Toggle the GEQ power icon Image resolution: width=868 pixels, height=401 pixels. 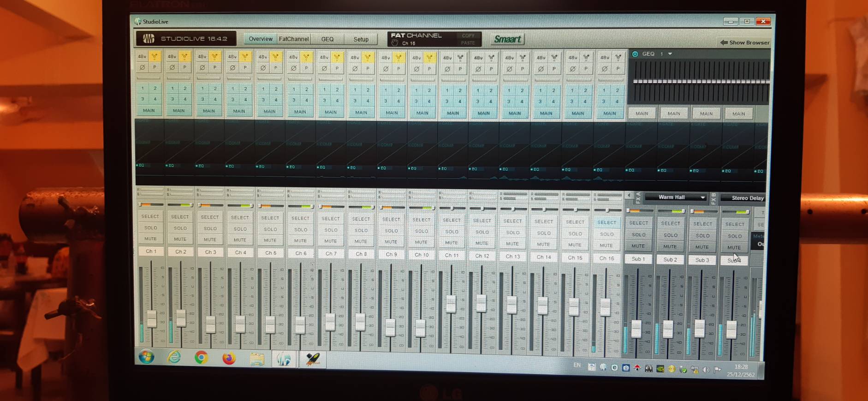coord(635,54)
